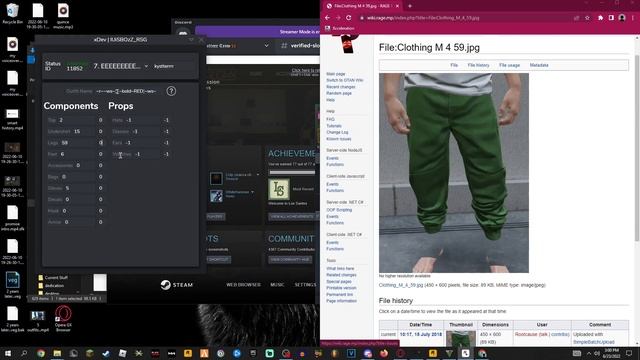This screenshot has width=640, height=360.
Task: Click WEB BROWSER in Steam bottom bar
Action: pos(243,284)
